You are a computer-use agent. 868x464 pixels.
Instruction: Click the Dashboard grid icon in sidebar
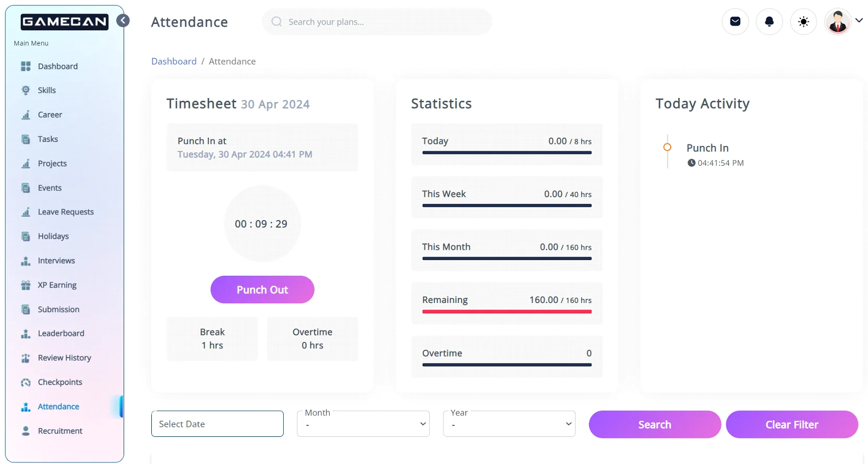[26, 66]
